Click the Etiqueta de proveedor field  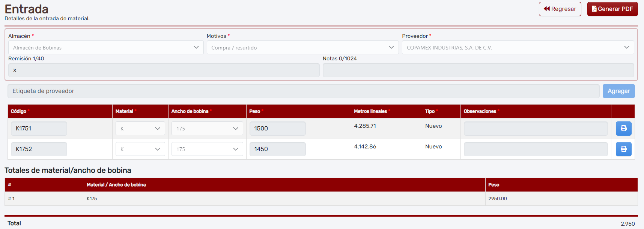pyautogui.click(x=303, y=91)
